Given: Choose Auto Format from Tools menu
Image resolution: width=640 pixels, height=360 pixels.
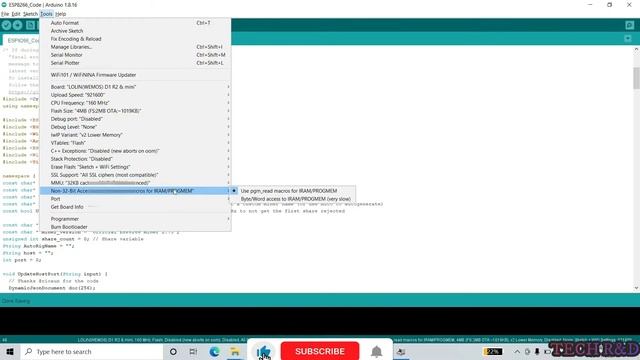Looking at the screenshot, I should 136,23.
